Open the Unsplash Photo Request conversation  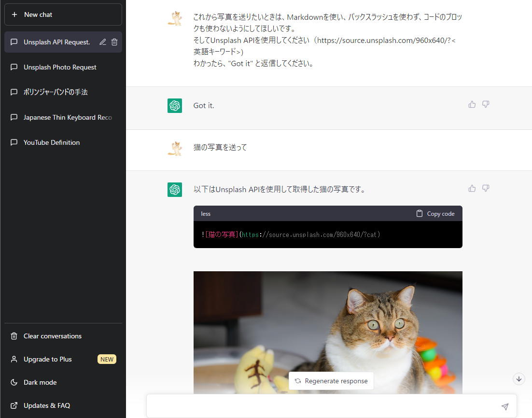[x=60, y=67]
